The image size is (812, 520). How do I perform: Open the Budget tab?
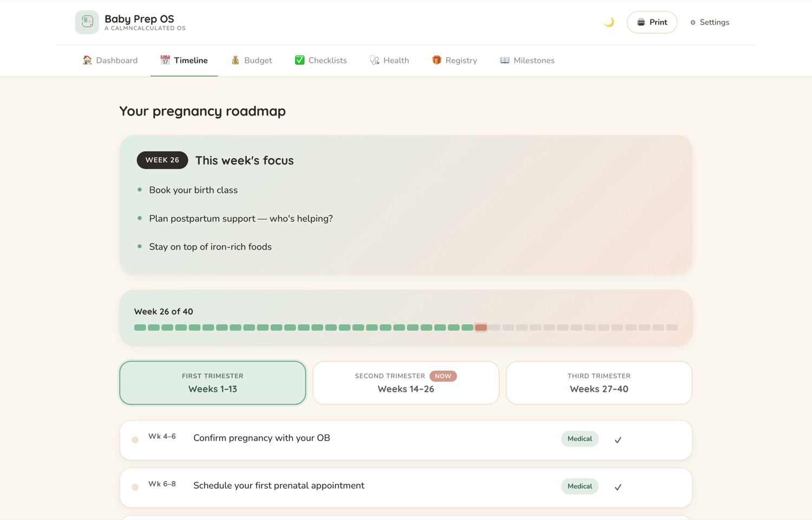tap(251, 61)
